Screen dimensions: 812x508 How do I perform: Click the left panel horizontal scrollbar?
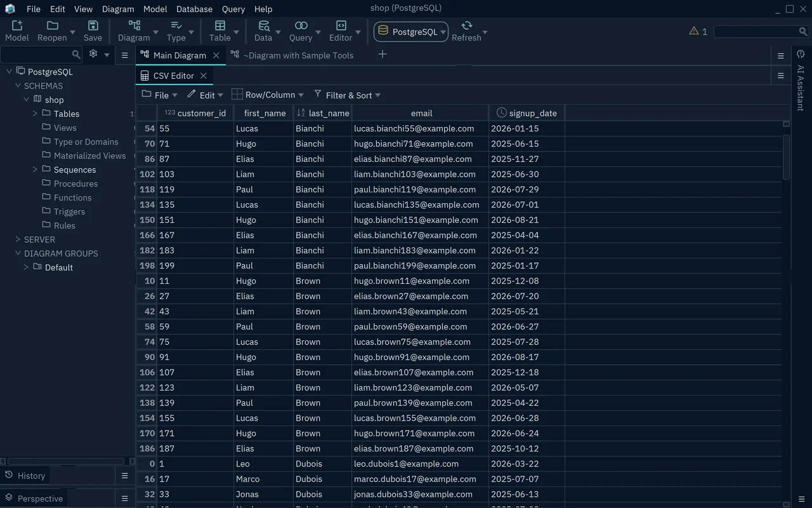click(x=66, y=461)
